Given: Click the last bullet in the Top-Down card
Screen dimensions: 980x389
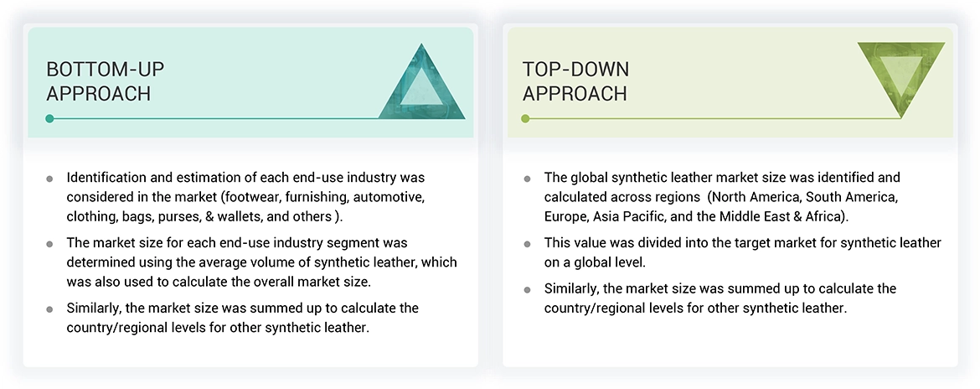Looking at the screenshot, I should click(527, 289).
